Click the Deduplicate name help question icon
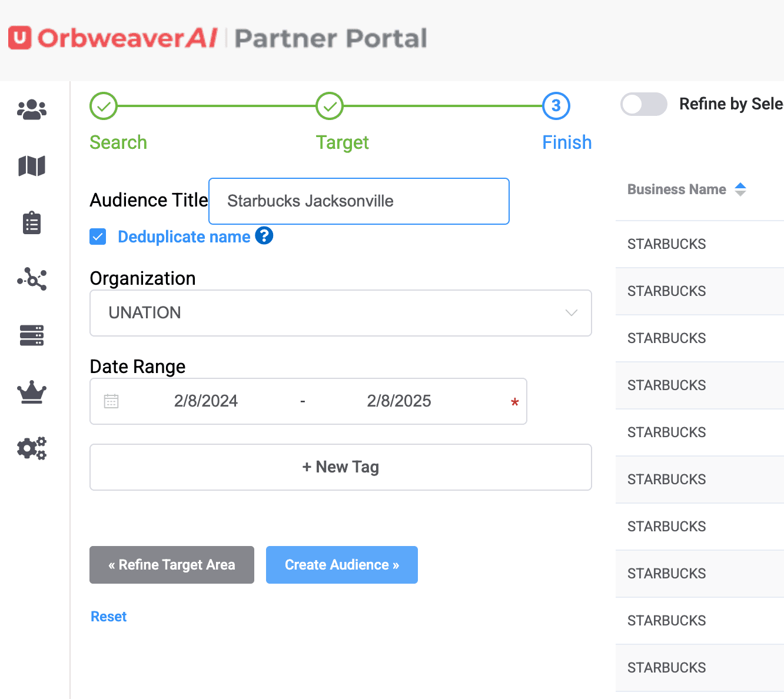This screenshot has height=699, width=784. click(x=264, y=235)
